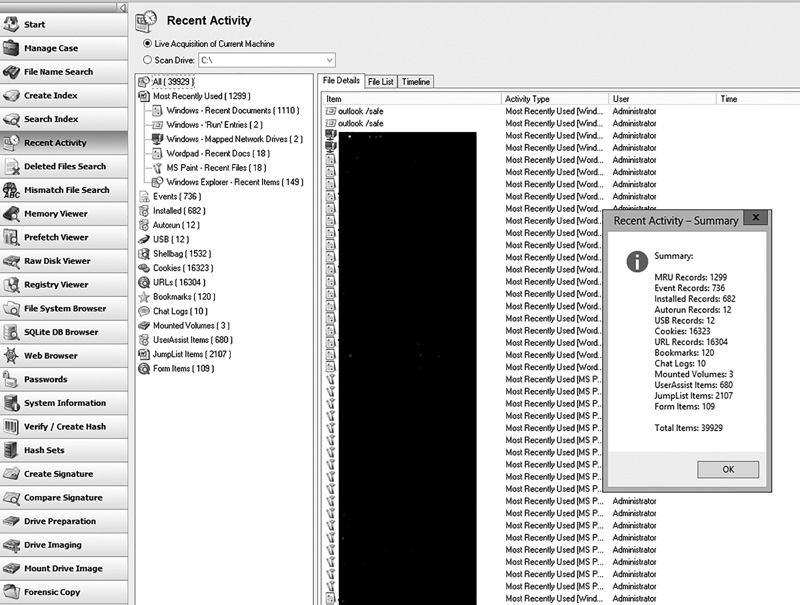Image resolution: width=800 pixels, height=605 pixels.
Task: Open File System Browser icon
Action: pos(11,308)
